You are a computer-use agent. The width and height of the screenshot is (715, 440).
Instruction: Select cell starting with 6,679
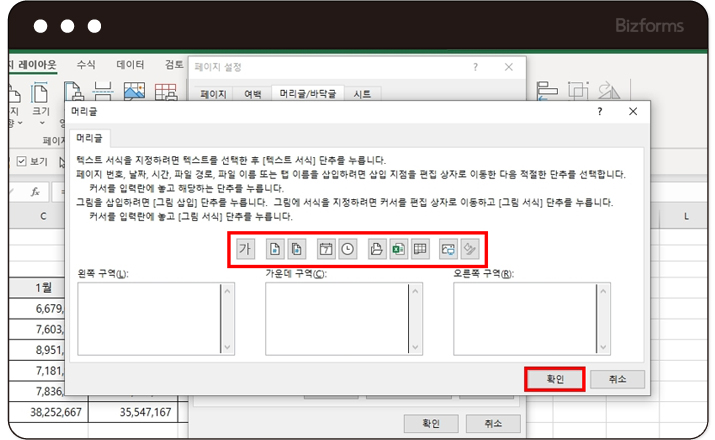[37, 309]
